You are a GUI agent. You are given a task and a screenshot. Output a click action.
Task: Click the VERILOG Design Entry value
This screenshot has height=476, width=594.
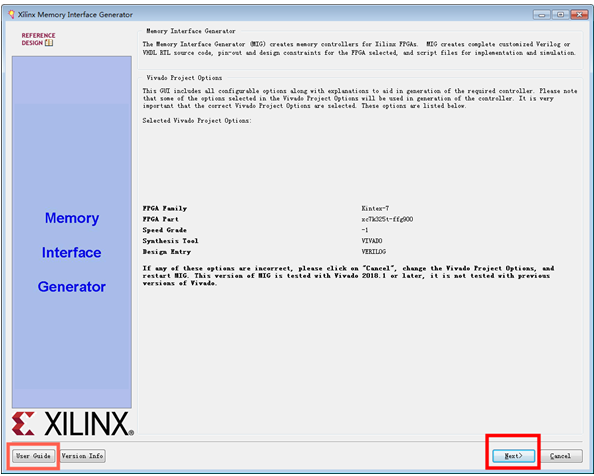tap(374, 251)
